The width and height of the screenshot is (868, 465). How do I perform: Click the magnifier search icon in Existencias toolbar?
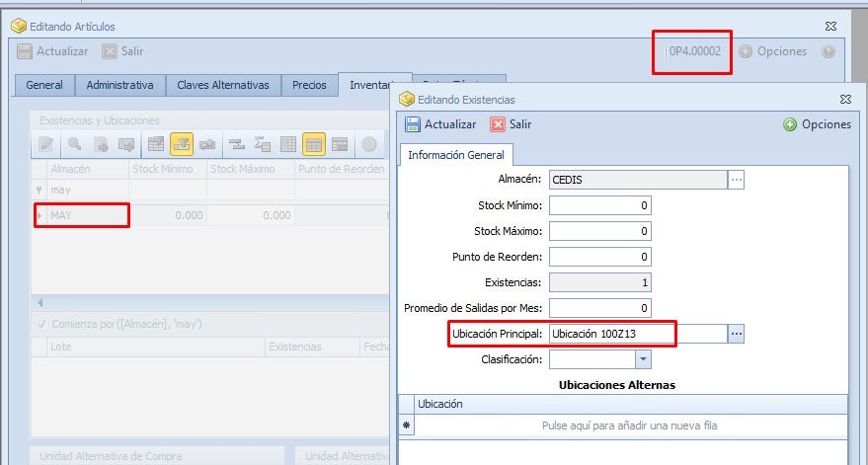point(74,144)
